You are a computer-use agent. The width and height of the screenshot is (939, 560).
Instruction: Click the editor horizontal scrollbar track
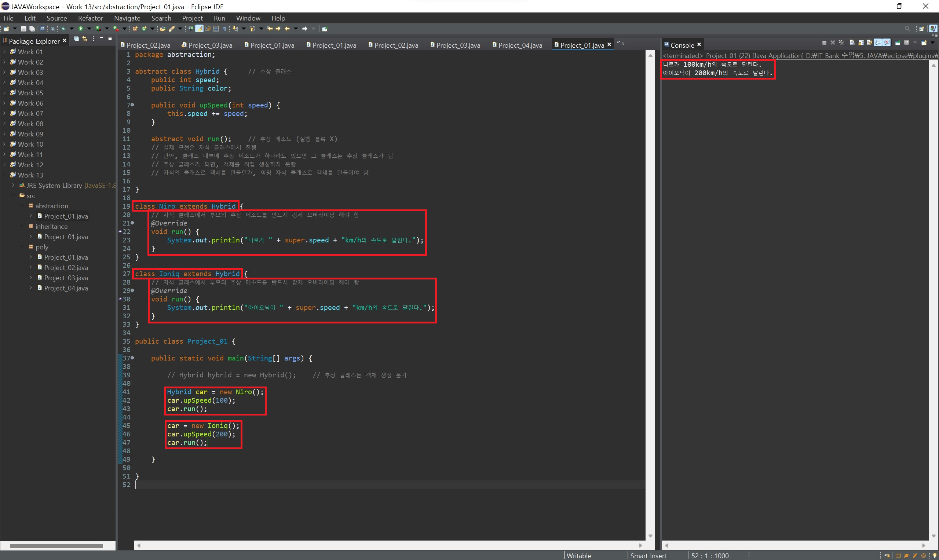click(389, 545)
